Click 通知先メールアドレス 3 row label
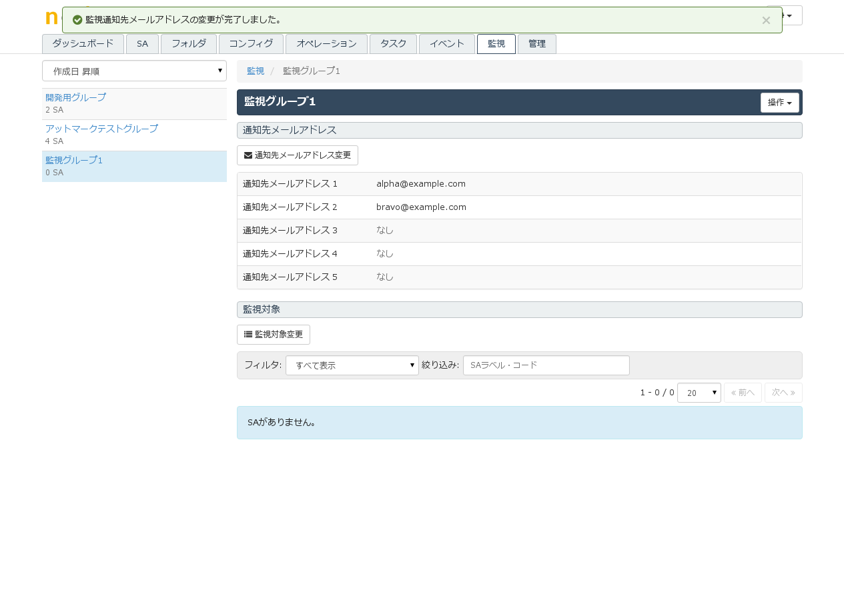 290,231
